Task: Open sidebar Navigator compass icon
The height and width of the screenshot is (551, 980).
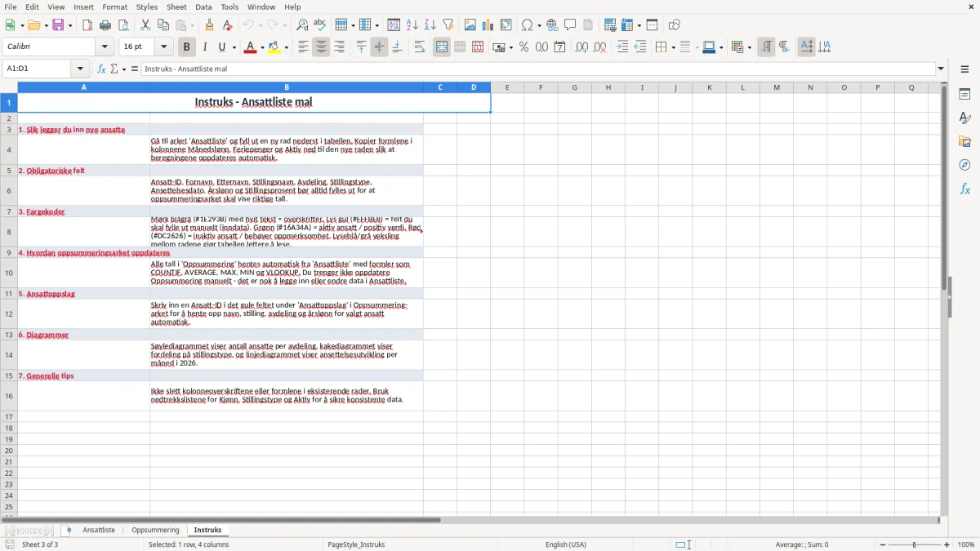Action: click(965, 166)
